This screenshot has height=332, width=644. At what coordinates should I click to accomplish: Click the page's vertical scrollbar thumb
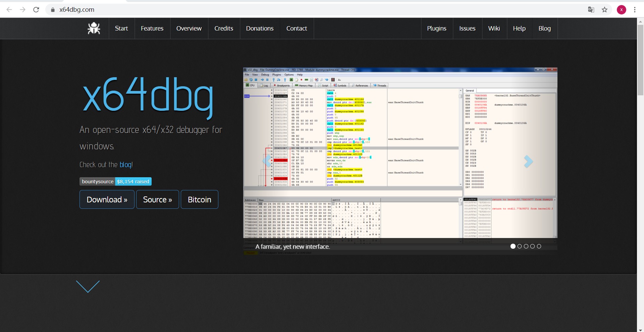tap(640, 60)
